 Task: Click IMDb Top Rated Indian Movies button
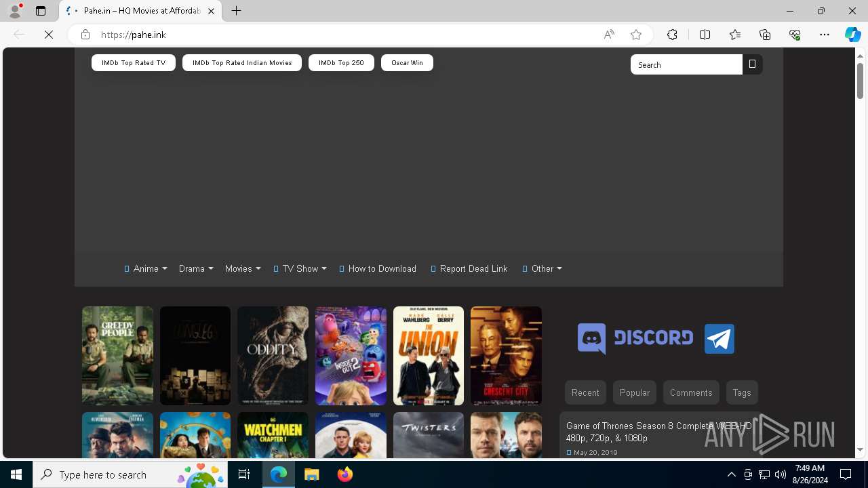(x=242, y=63)
